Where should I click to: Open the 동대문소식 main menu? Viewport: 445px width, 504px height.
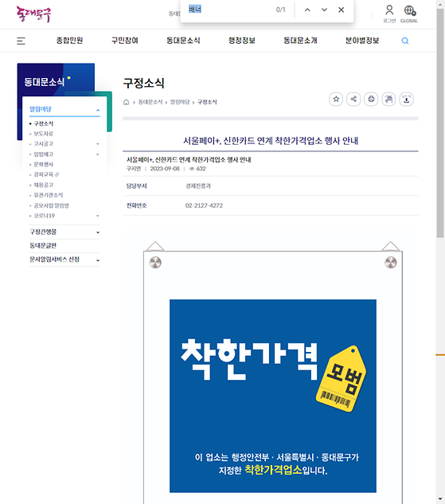click(x=183, y=41)
